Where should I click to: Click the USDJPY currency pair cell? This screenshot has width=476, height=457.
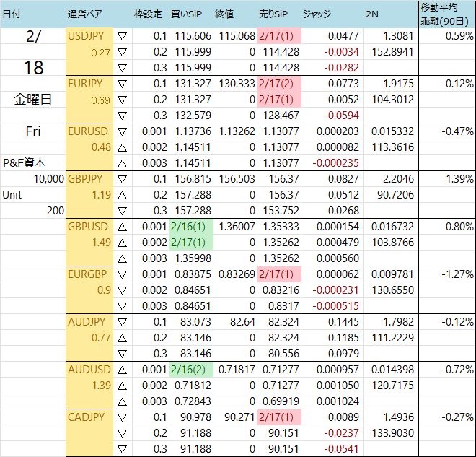click(x=89, y=36)
